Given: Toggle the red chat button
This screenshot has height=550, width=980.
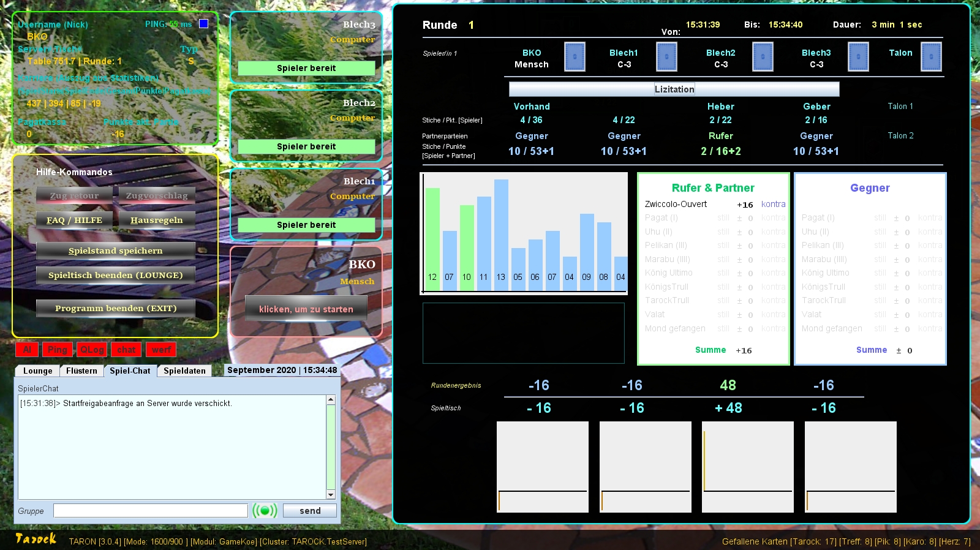Looking at the screenshot, I should coord(126,350).
